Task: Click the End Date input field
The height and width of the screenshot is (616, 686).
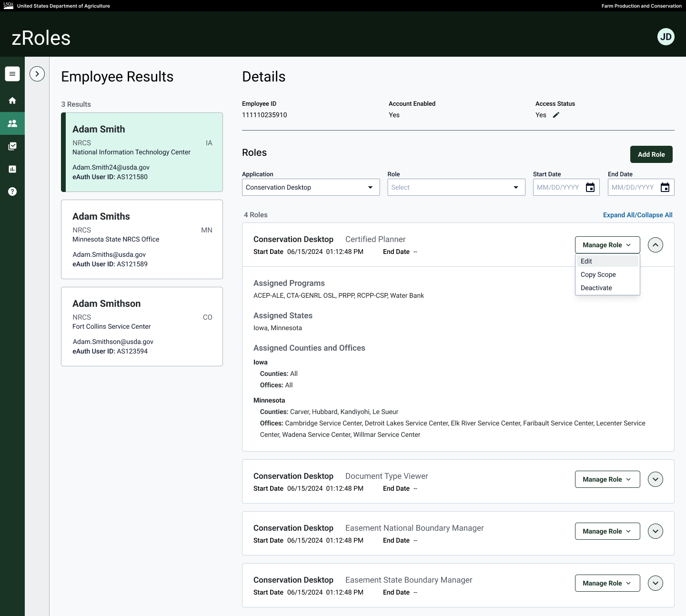Action: (641, 187)
